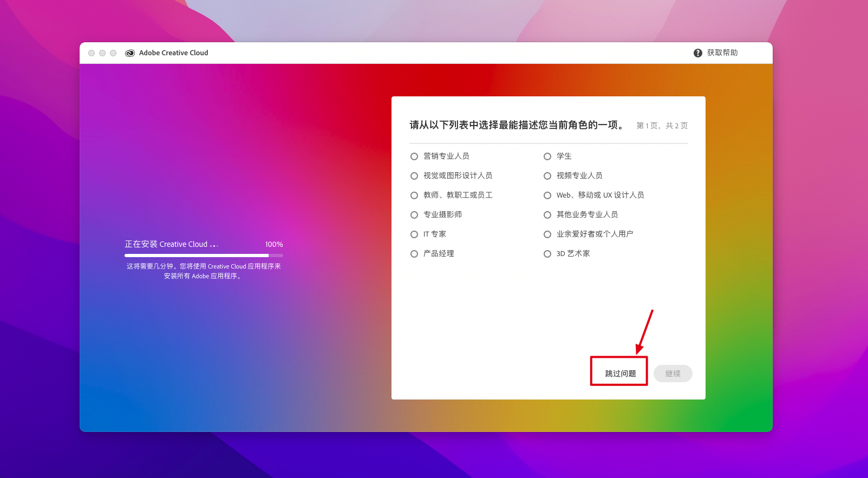868x478 pixels.
Task: Select the 营销专业人员 radio option
Action: pos(414,156)
